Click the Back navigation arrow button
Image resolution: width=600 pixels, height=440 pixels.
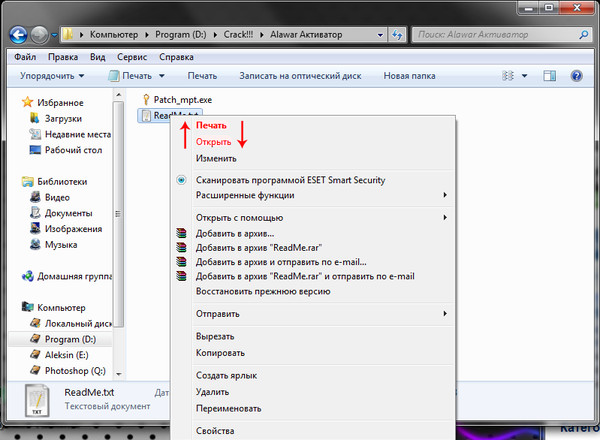pyautogui.click(x=17, y=32)
